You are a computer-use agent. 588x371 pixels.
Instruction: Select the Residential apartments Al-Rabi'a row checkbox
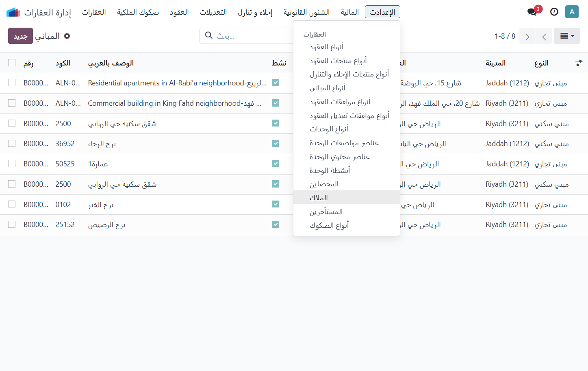pos(12,83)
